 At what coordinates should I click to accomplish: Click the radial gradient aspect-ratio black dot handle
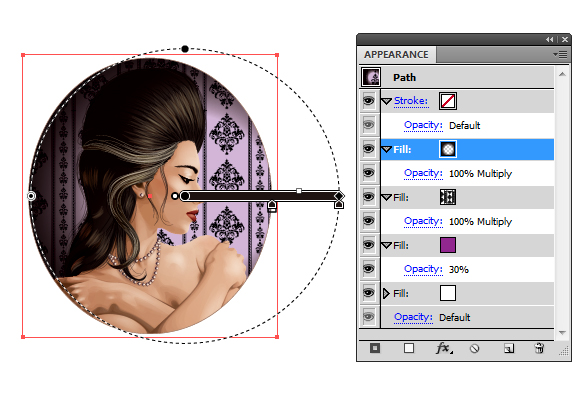tap(185, 49)
